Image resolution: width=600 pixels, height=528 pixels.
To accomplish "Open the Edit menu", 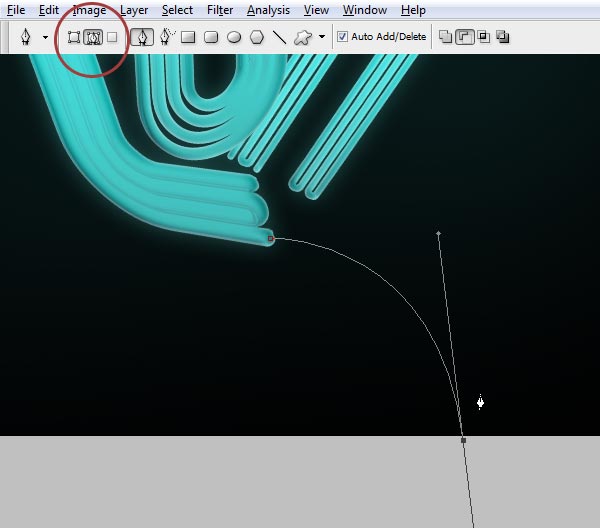I will coord(49,10).
